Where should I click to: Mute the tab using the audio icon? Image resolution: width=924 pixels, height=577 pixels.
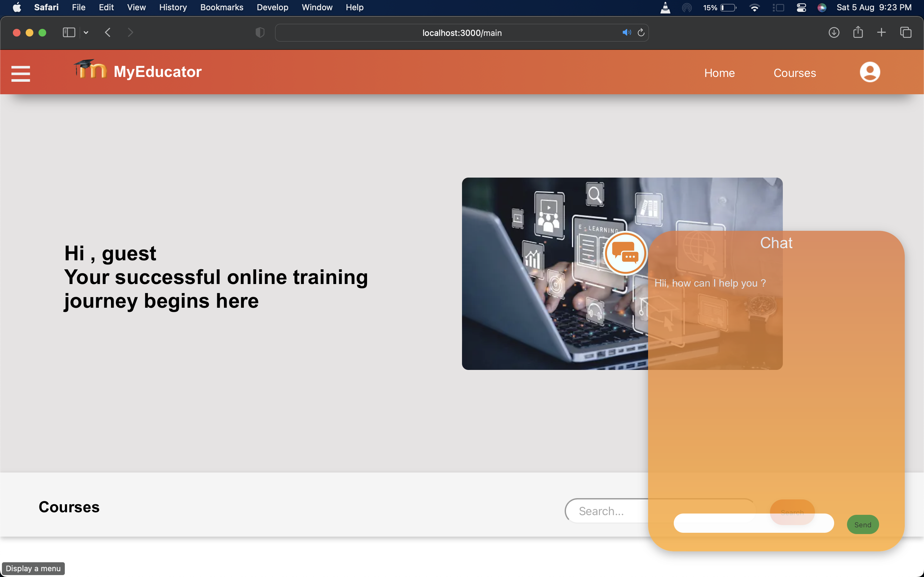pos(626,33)
